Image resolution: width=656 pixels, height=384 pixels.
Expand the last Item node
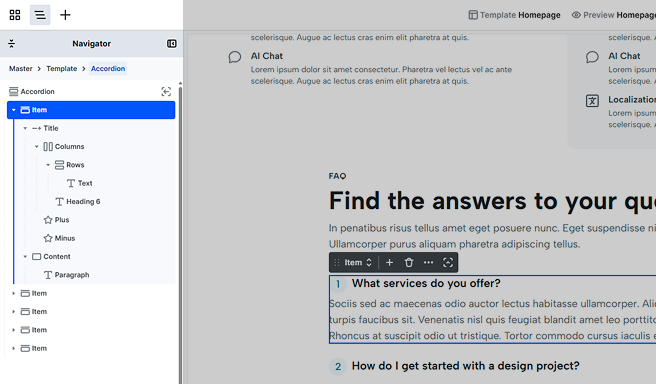pos(14,348)
